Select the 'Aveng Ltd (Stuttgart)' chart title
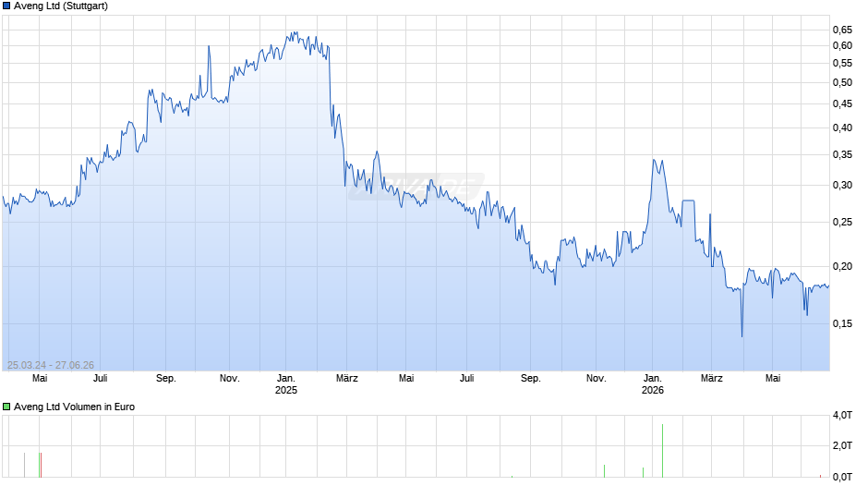Viewport: 868px width, 486px height. [61, 6]
